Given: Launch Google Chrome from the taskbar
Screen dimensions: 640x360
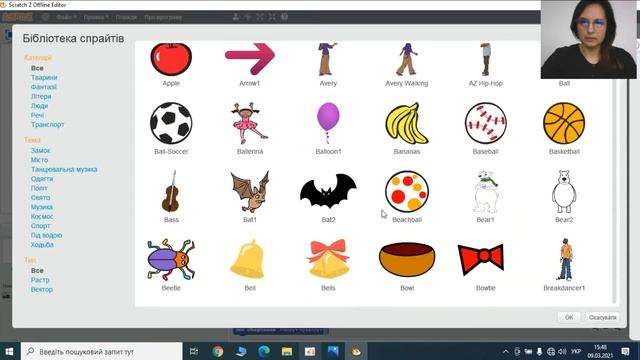Looking at the screenshot, I should 218,351.
